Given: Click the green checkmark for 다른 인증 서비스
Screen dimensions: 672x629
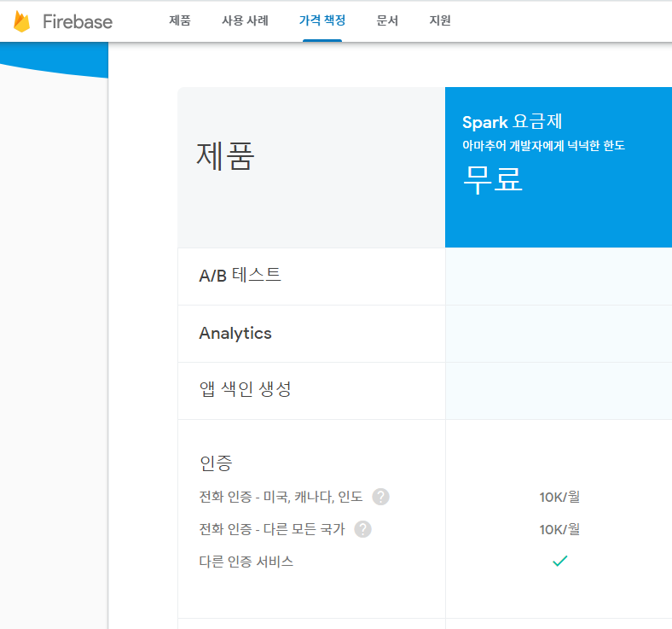Looking at the screenshot, I should click(559, 561).
